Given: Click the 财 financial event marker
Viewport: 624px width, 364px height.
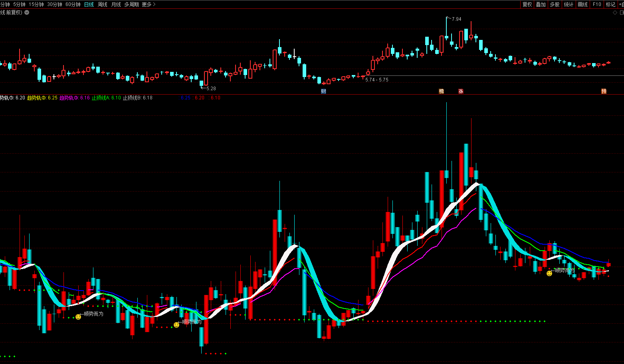Looking at the screenshot, I should [x=323, y=91].
